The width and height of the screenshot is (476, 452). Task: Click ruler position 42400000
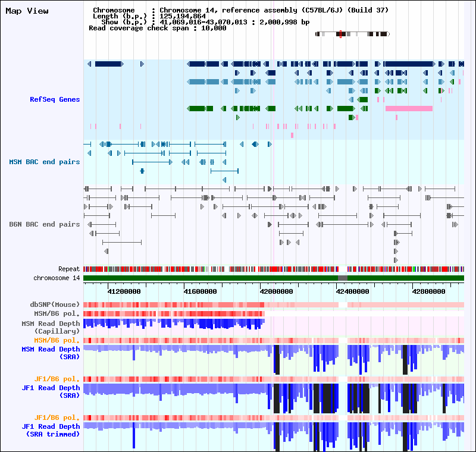tap(353, 291)
